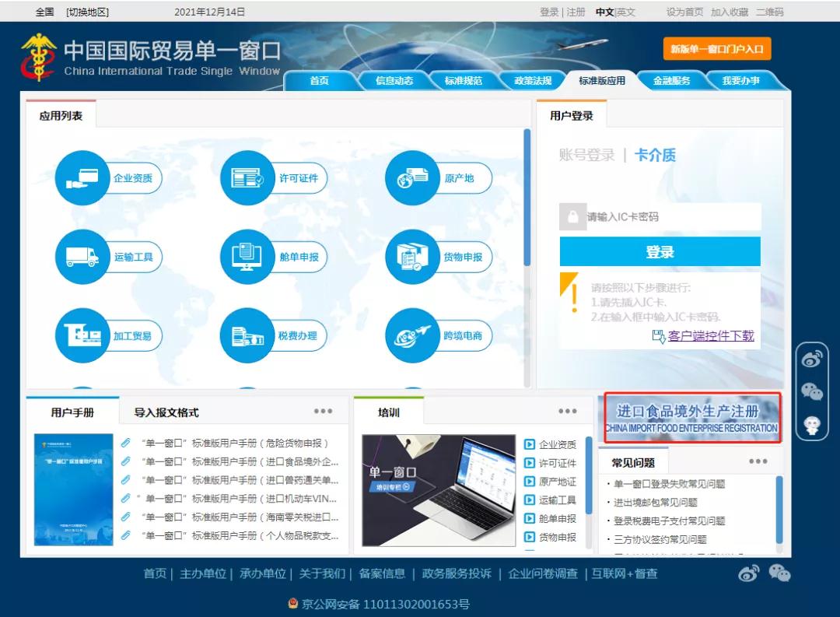Click play icon beside training 许可证件
Screen dimensions: 840x617
tap(530, 463)
